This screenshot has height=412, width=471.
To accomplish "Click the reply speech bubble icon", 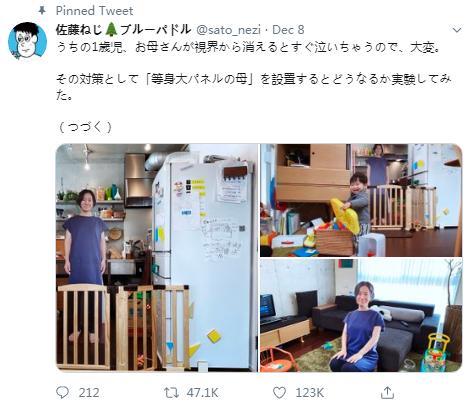I will point(62,392).
